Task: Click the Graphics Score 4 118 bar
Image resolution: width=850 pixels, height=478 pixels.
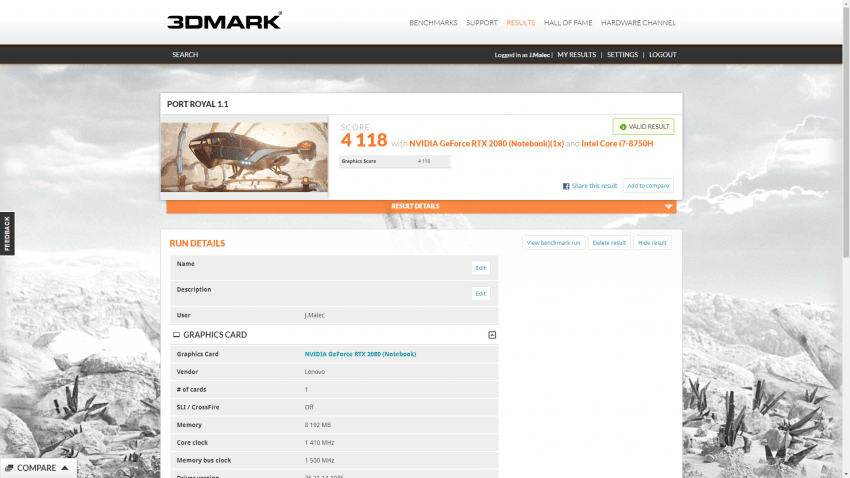Action: pos(395,162)
